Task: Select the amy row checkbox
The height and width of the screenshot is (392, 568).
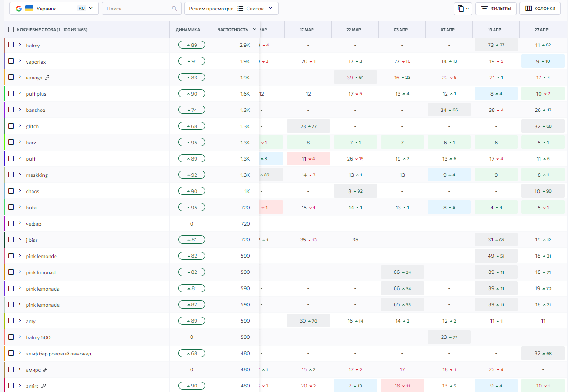Action: (x=11, y=321)
